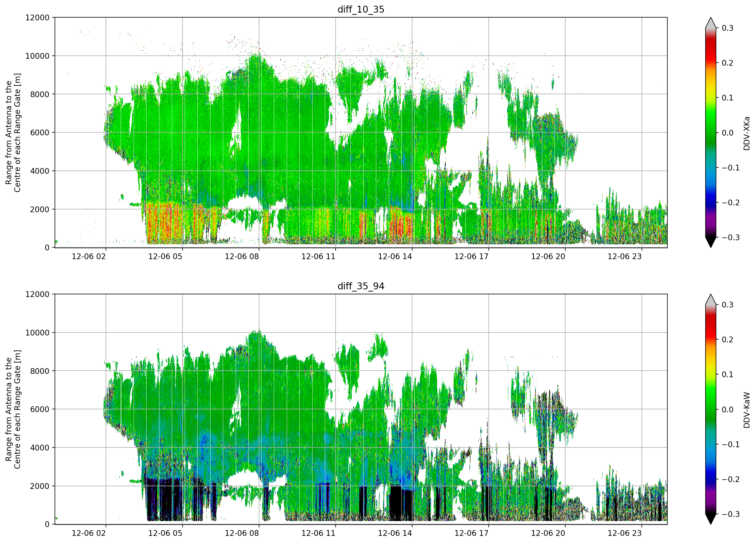Click the bottom colorbar upper gray arrow
Viewport: 756px width, 543px height.
point(711,300)
